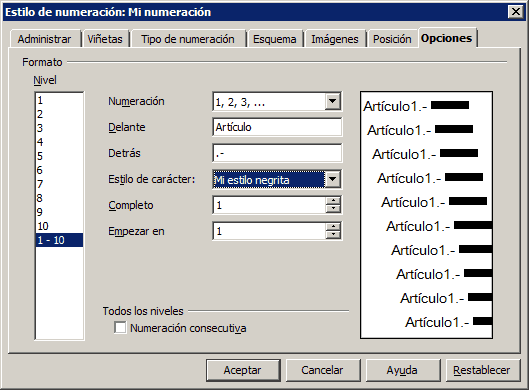Decrease the Empezar en value
The height and width of the screenshot is (390, 529).
[333, 235]
